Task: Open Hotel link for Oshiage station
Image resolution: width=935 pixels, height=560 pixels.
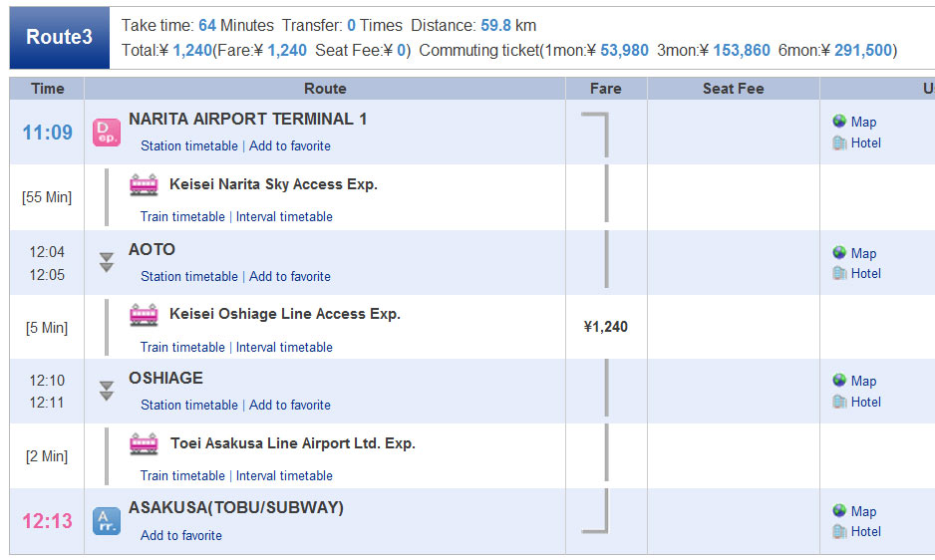Action: (865, 402)
